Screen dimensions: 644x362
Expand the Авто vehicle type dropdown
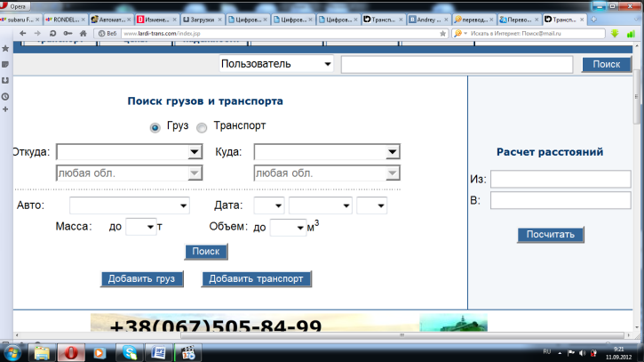[x=130, y=205]
